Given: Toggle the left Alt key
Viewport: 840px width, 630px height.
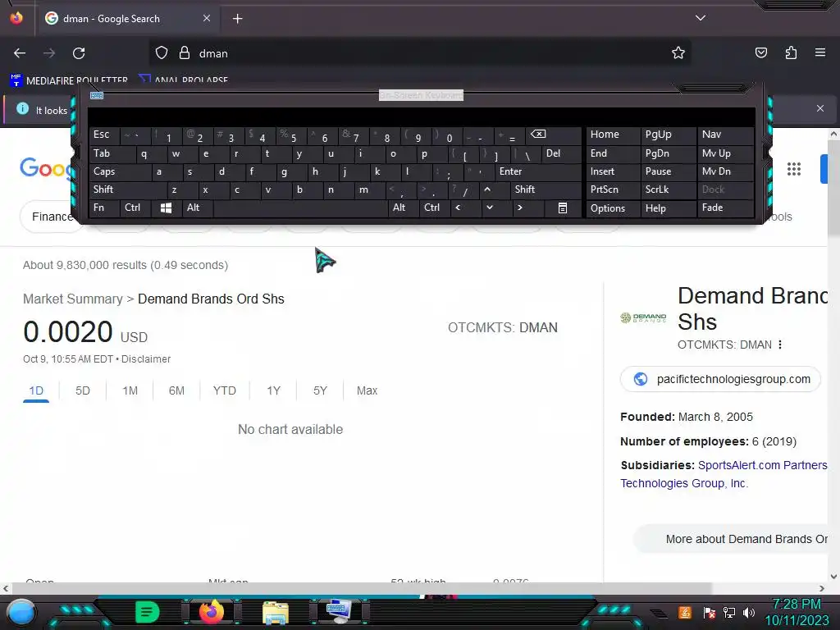Looking at the screenshot, I should click(x=198, y=208).
